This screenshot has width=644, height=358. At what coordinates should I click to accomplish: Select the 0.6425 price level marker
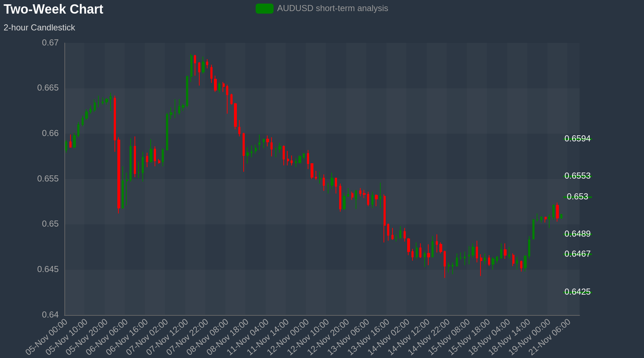pyautogui.click(x=577, y=292)
